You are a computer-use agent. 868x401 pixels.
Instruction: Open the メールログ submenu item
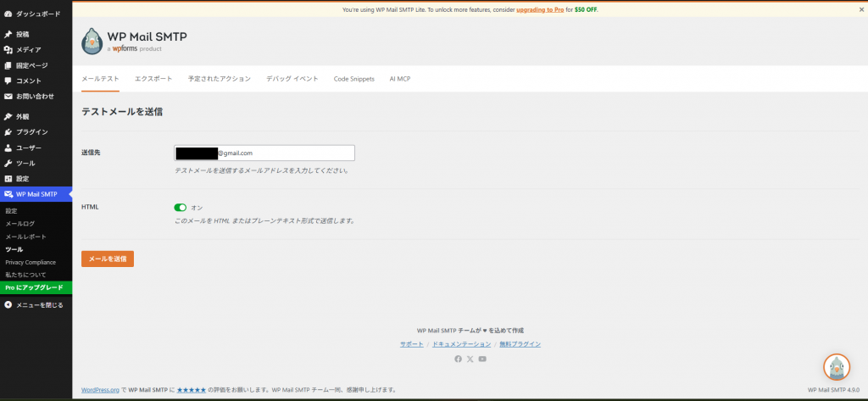coord(20,224)
